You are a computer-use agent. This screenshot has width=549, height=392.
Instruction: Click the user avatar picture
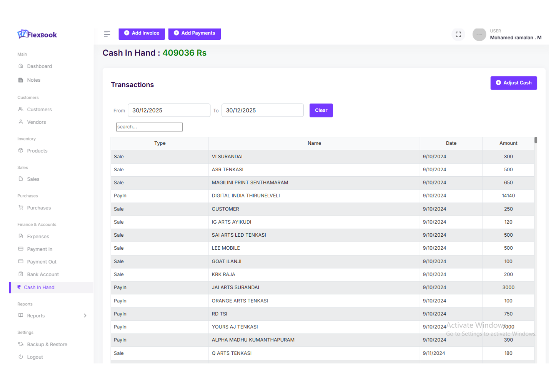[x=479, y=35]
